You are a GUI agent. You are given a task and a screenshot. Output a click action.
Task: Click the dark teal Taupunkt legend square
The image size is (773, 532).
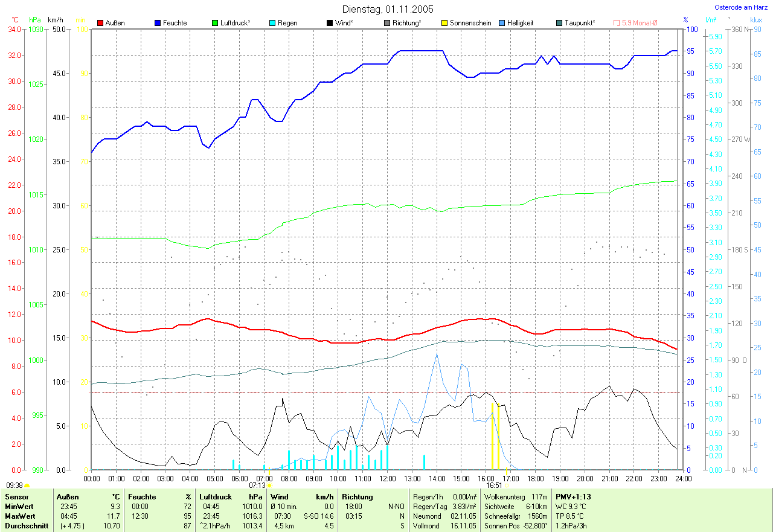(x=559, y=23)
